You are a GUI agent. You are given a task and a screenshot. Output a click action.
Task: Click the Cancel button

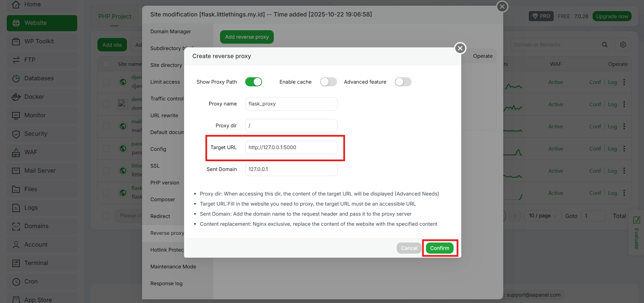pyautogui.click(x=409, y=248)
